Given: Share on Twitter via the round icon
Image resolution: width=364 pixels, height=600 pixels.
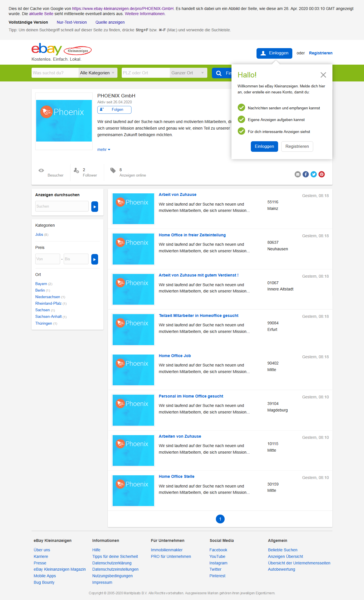Looking at the screenshot, I should point(314,174).
